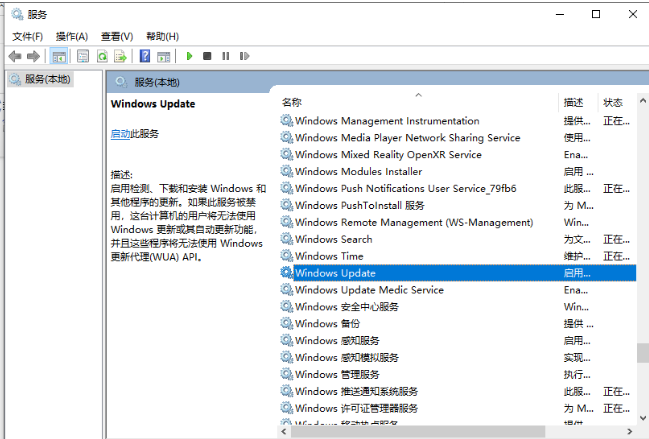The width and height of the screenshot is (649, 439).
Task: Select the Windows Search service row
Action: tap(333, 239)
